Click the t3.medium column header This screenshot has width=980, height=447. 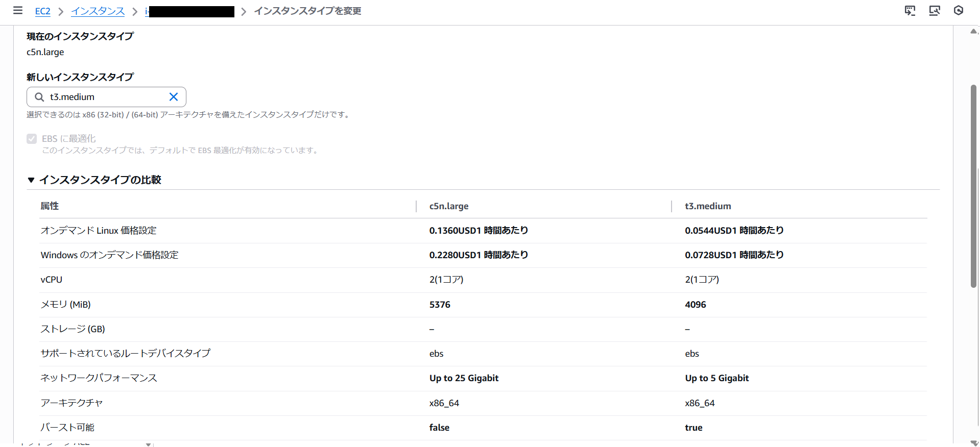click(708, 206)
